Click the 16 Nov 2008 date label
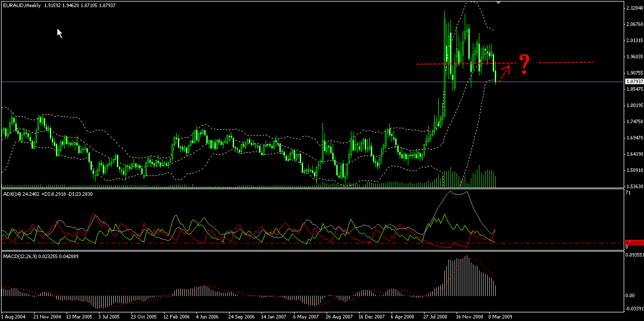Image resolution: width=644 pixels, height=321 pixels. 469,316
